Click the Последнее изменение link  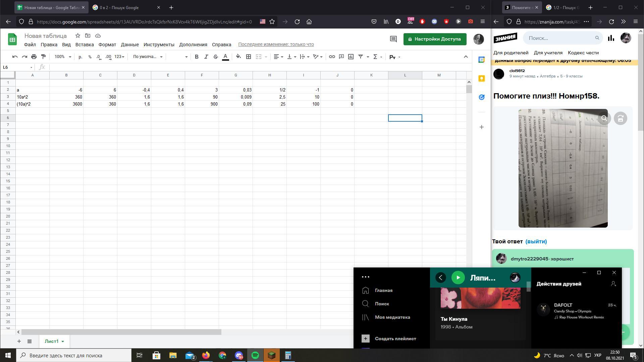276,45
